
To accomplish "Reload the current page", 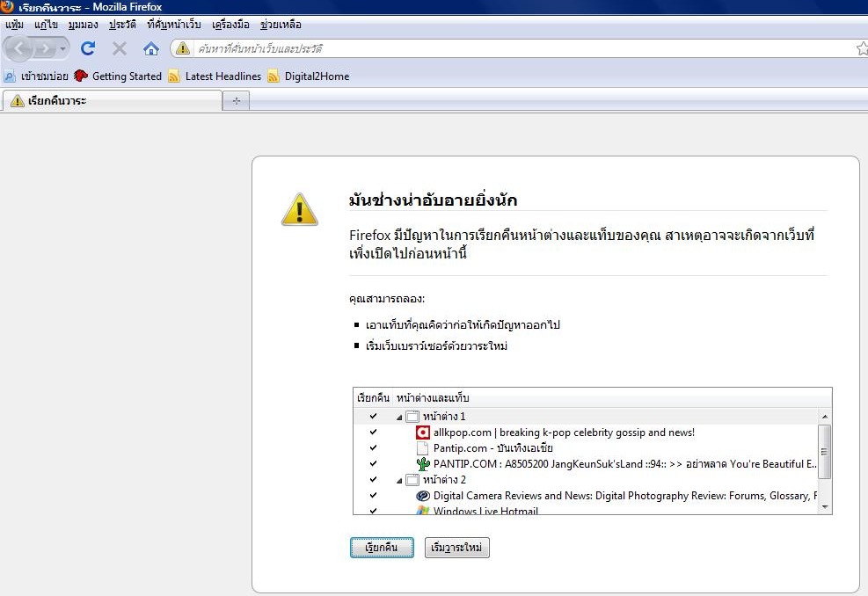I will click(87, 48).
